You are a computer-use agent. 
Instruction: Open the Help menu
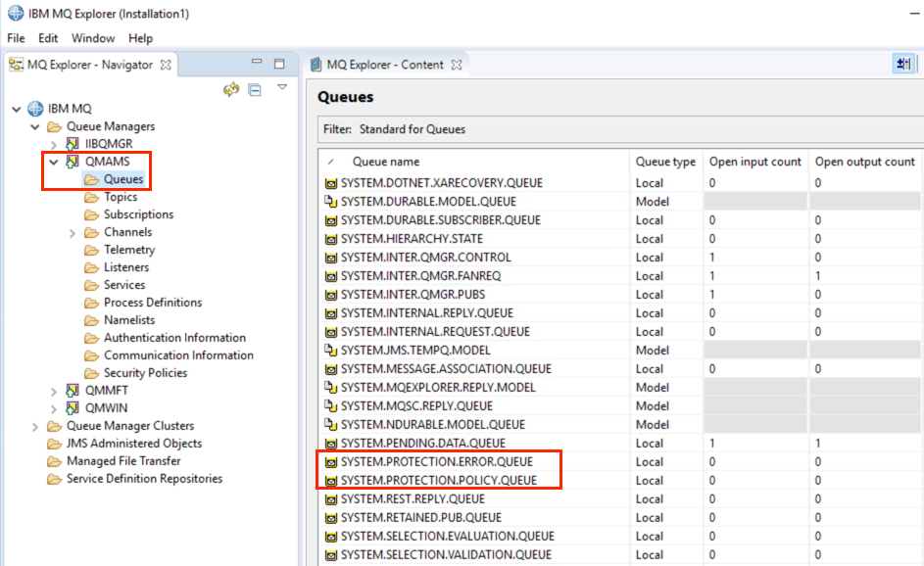[x=140, y=38]
